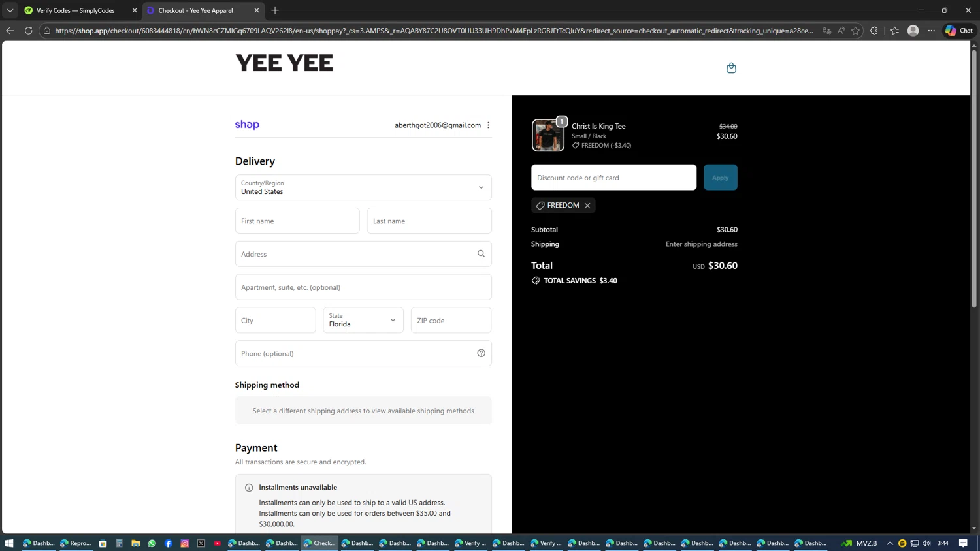Open File Explorer from taskbar
The image size is (980, 551).
click(x=135, y=543)
